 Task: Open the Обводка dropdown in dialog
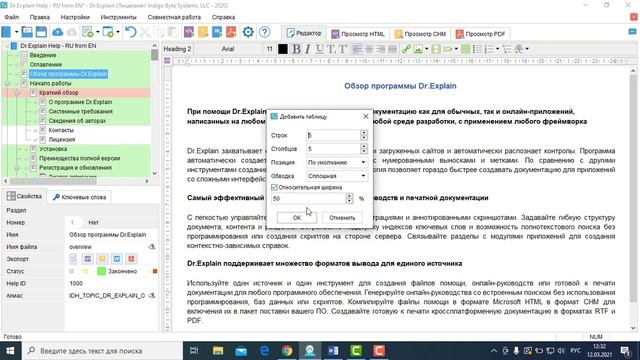[337, 176]
